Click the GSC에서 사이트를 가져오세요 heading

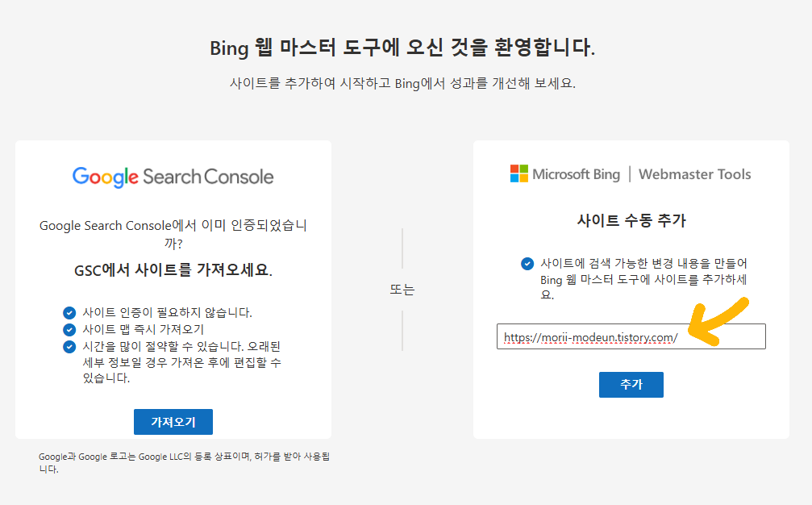(173, 270)
